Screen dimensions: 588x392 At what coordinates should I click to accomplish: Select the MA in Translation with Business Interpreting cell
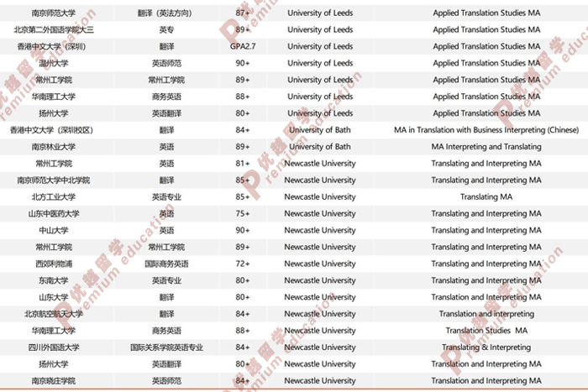click(486, 130)
